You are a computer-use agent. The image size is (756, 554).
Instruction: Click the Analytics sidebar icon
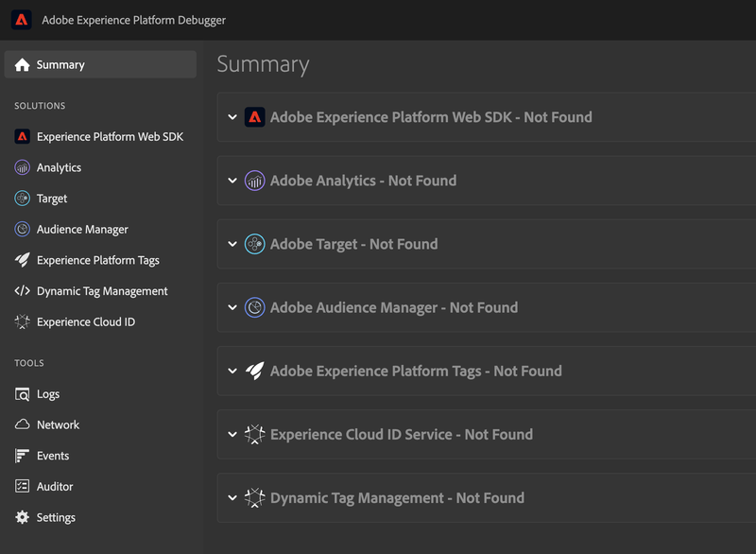[x=22, y=167]
